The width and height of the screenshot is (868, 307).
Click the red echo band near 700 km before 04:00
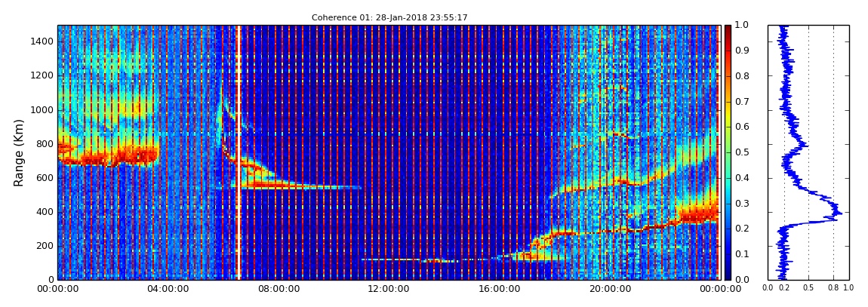point(109,156)
